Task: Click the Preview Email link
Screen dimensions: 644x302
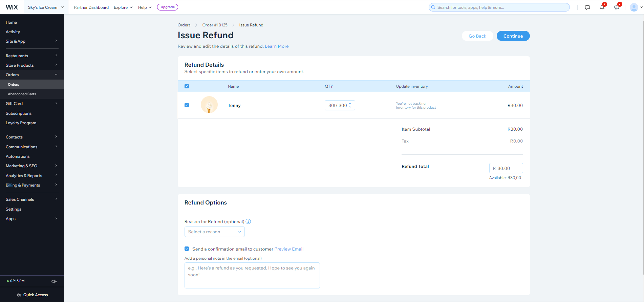Action: coord(289,249)
